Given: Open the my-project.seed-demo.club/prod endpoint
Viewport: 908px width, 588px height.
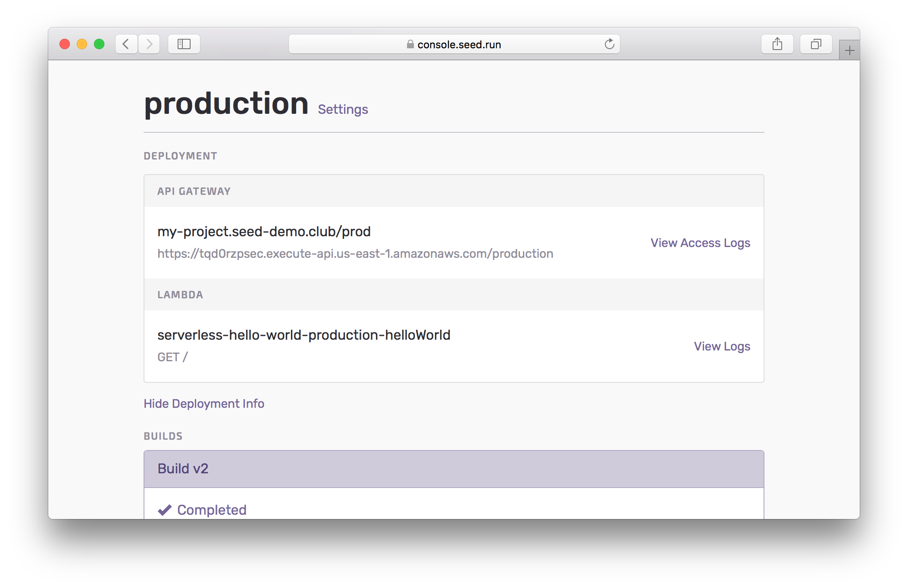Looking at the screenshot, I should [x=264, y=231].
